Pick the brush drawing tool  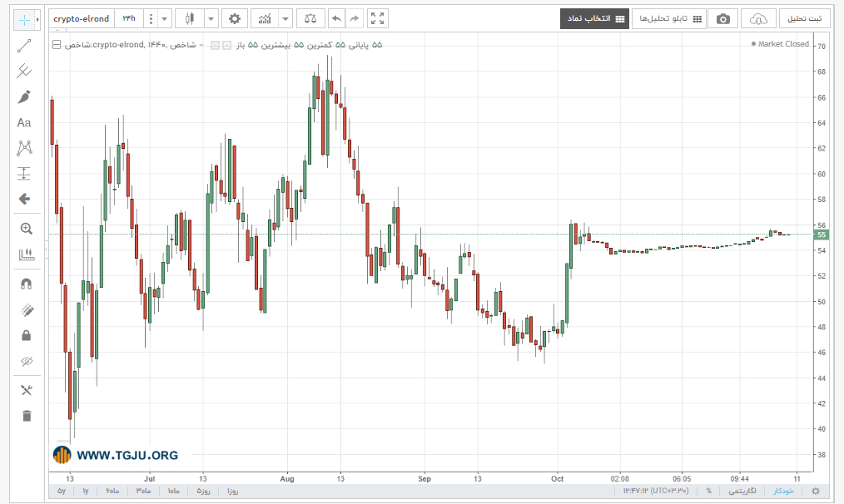[x=24, y=96]
